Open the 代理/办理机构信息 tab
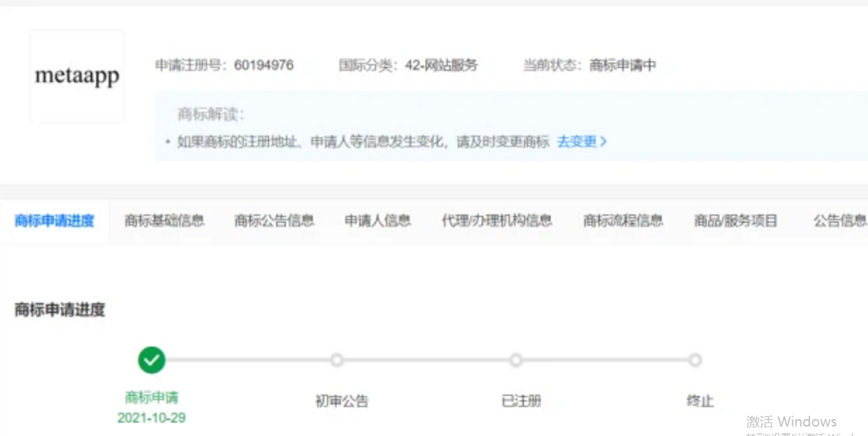Image resolution: width=868 pixels, height=436 pixels. [x=497, y=220]
